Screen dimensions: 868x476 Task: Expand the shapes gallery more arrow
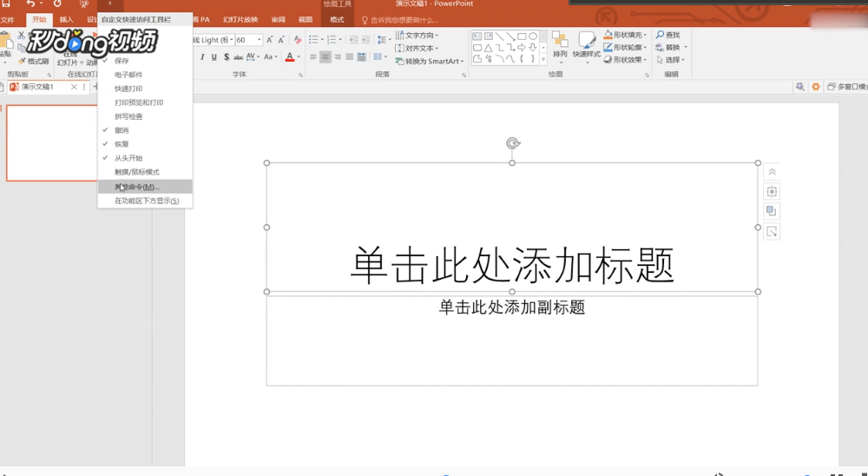pyautogui.click(x=543, y=59)
